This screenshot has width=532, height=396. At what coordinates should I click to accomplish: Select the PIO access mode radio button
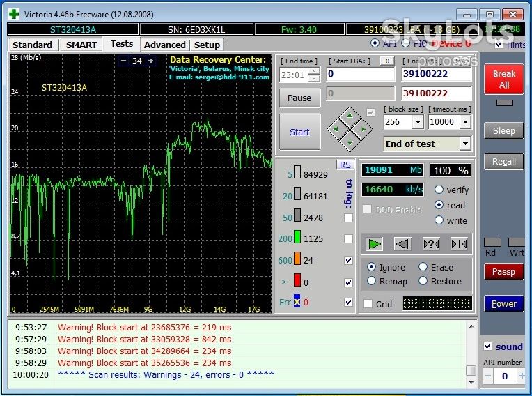click(406, 43)
